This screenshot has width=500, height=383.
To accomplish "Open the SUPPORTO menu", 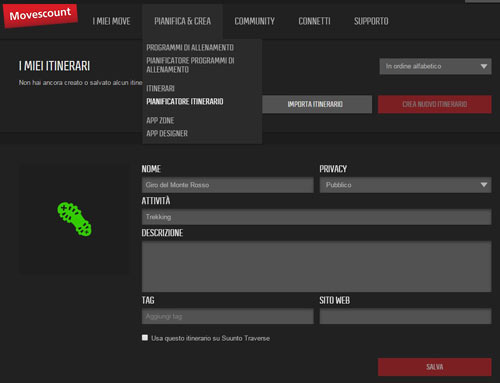I will point(371,21).
